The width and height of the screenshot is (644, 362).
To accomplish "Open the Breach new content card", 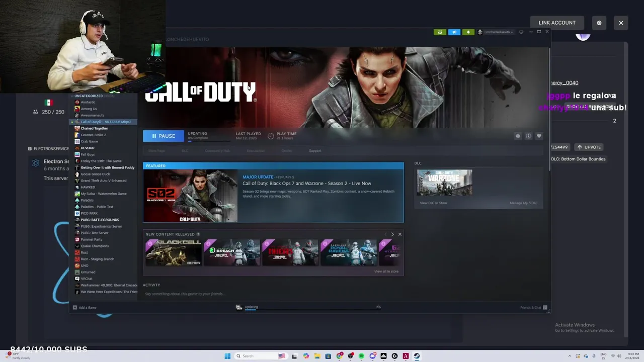I will pos(232,252).
